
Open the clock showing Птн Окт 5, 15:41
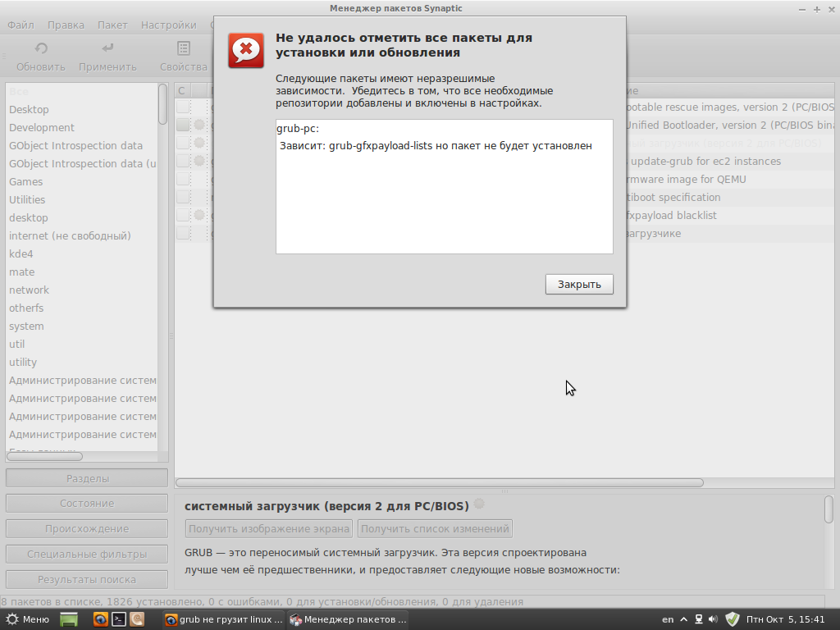pyautogui.click(x=785, y=619)
